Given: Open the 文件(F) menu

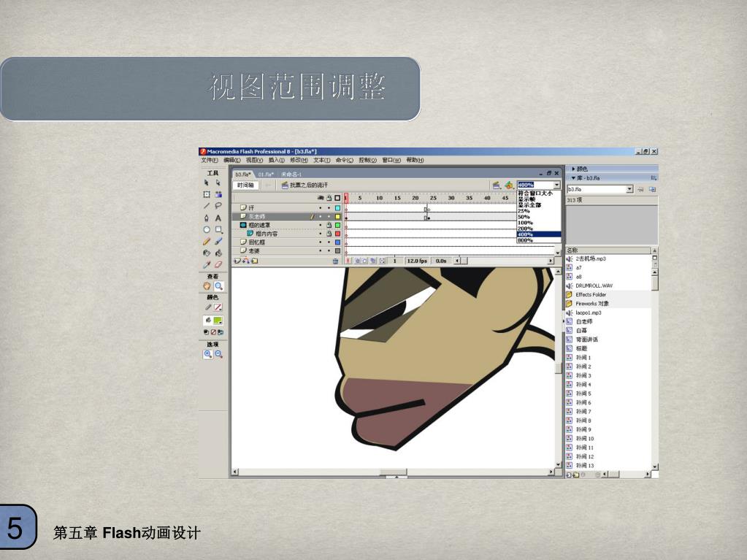Looking at the screenshot, I should point(210,161).
